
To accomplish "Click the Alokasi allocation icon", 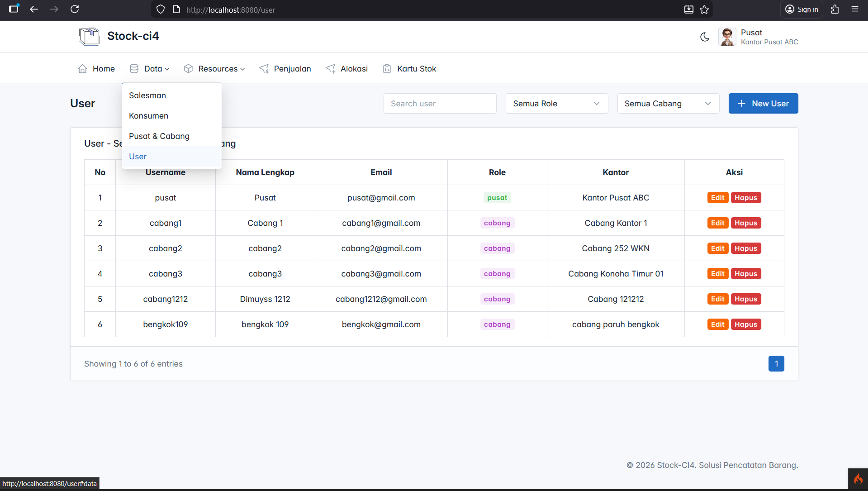I will click(x=331, y=69).
